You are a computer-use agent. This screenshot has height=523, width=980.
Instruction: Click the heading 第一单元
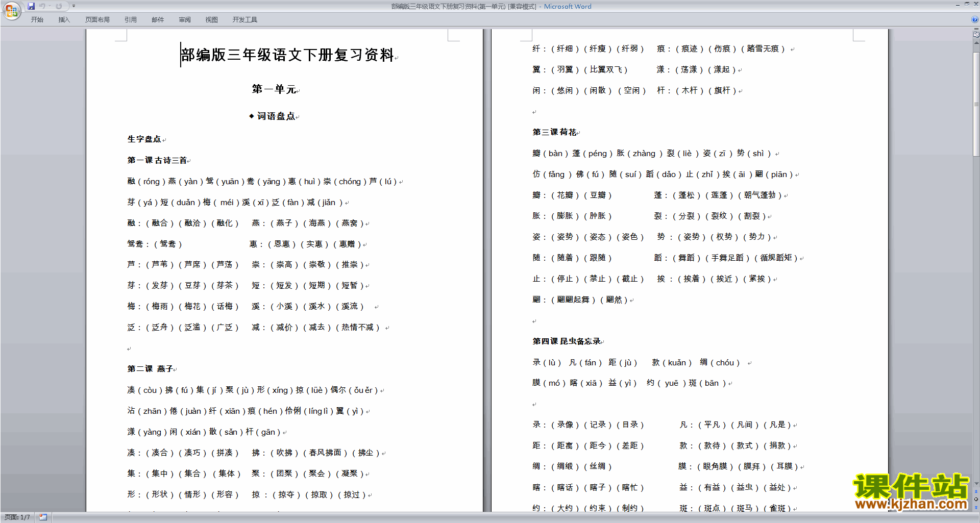274,89
